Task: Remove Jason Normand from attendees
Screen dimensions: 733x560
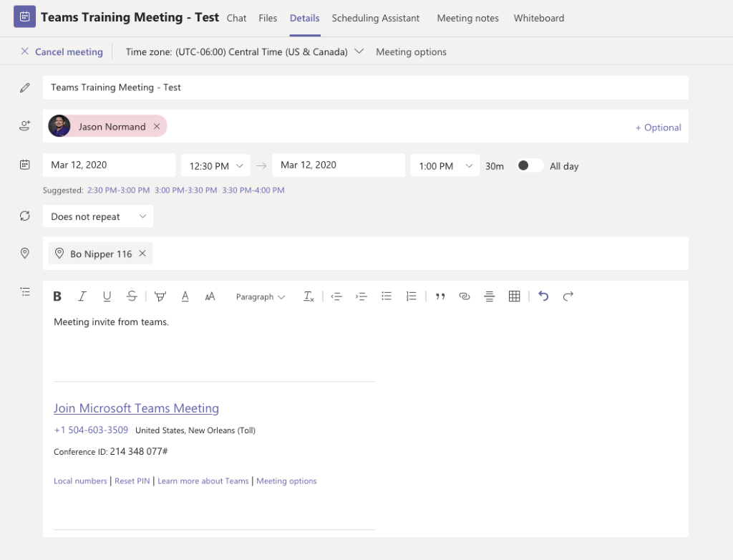Action: point(157,126)
